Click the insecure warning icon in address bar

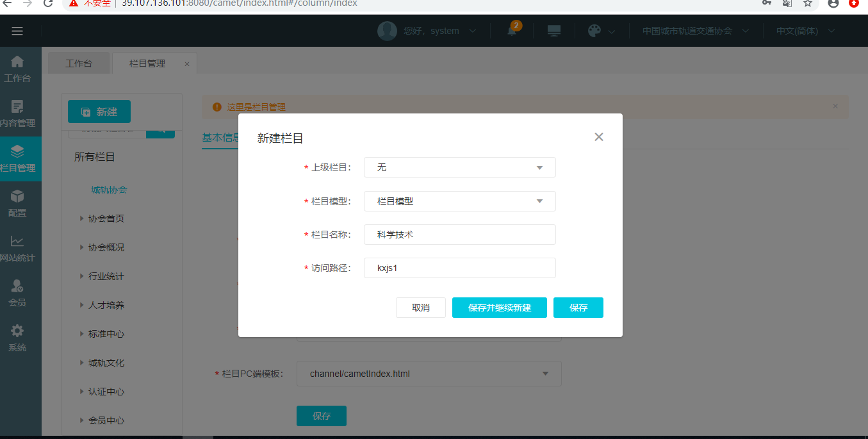coord(74,3)
